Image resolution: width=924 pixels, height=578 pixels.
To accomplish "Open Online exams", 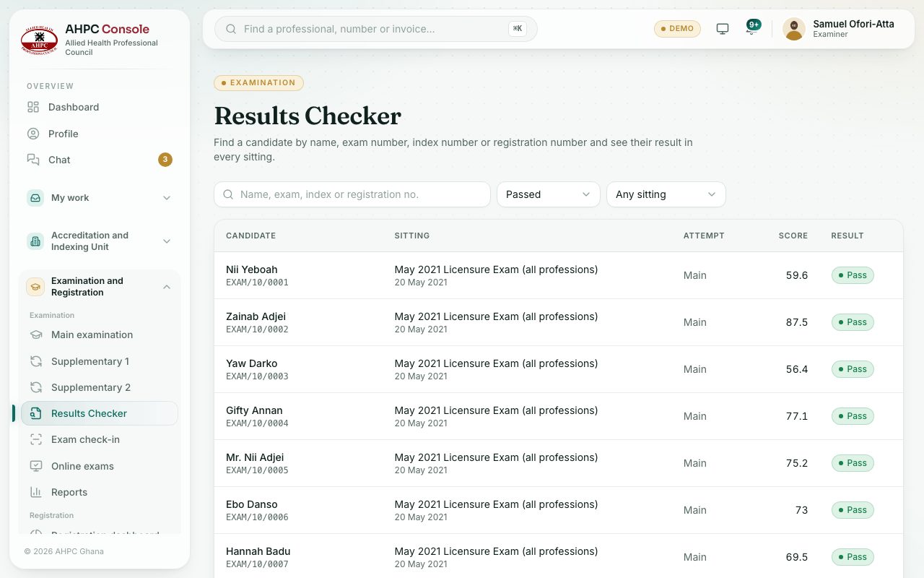I will [x=100, y=466].
